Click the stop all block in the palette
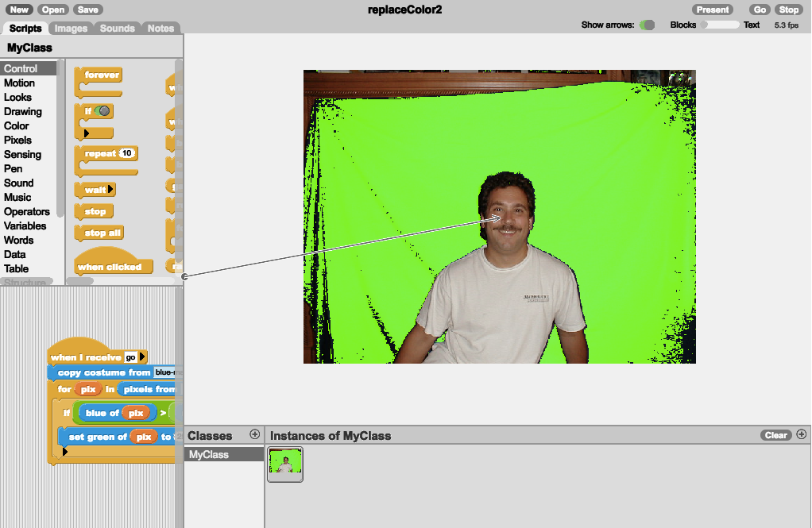This screenshot has width=812, height=528. [x=99, y=233]
